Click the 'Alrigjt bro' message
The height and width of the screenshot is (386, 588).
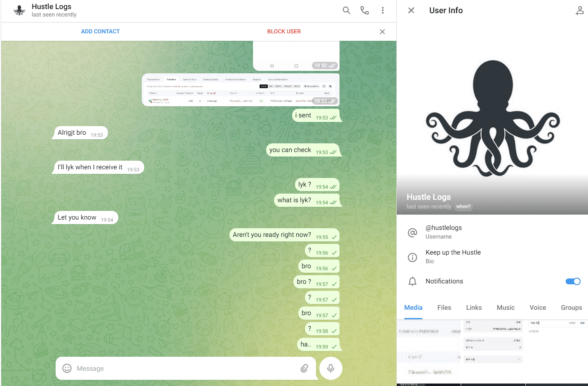80,133
